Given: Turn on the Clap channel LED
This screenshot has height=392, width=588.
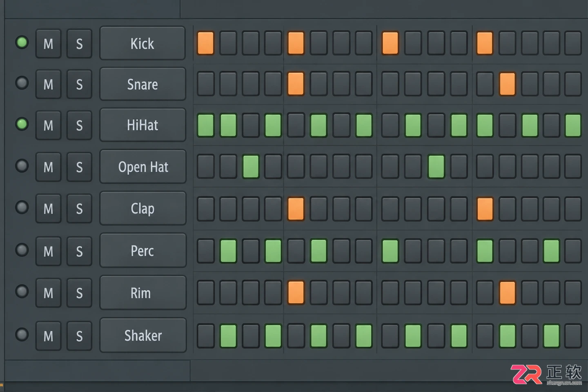Looking at the screenshot, I should pyautogui.click(x=22, y=207).
